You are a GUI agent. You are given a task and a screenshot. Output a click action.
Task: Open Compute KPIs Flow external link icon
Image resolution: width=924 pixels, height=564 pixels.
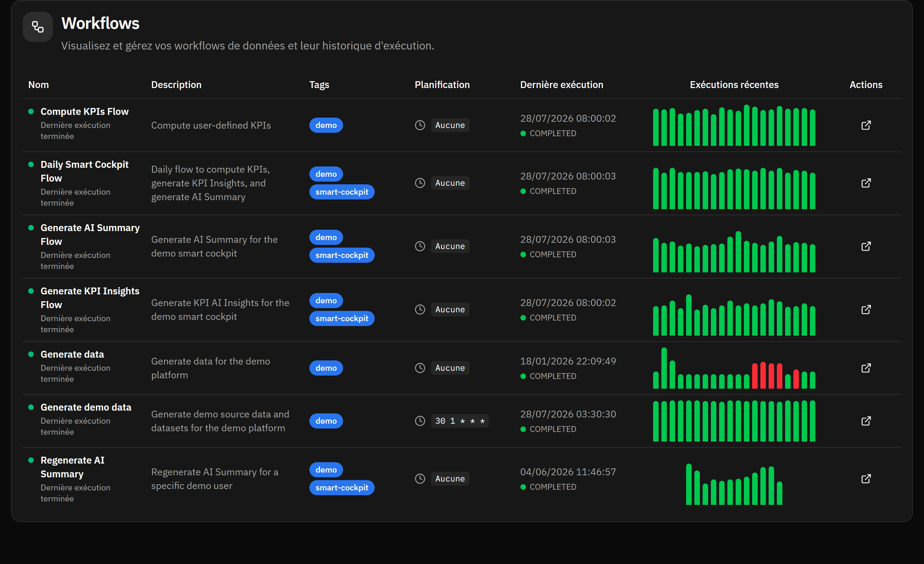pos(866,125)
